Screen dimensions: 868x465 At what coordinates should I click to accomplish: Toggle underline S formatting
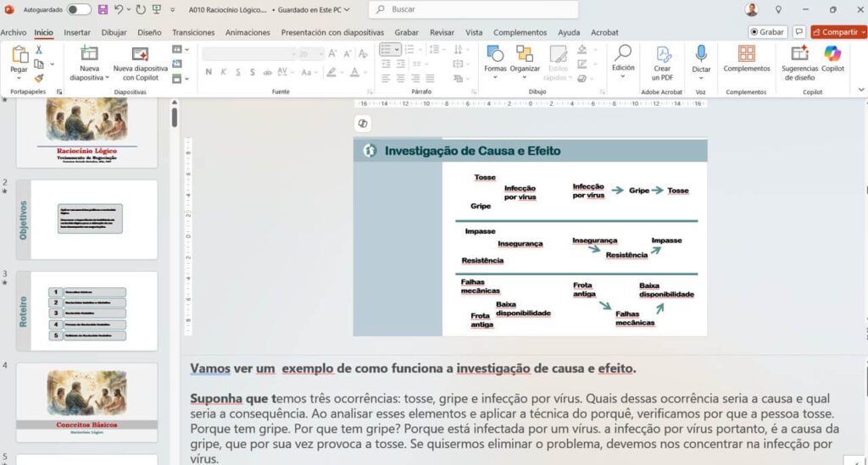238,72
